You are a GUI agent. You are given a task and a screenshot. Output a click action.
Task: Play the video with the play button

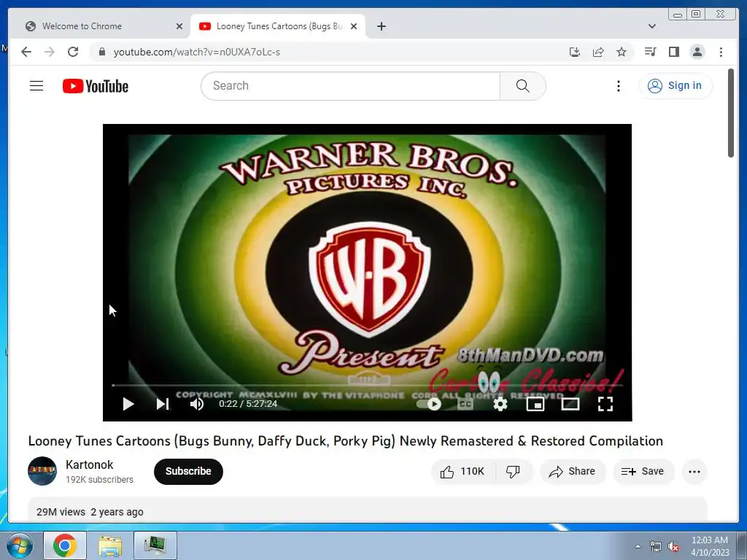point(128,404)
